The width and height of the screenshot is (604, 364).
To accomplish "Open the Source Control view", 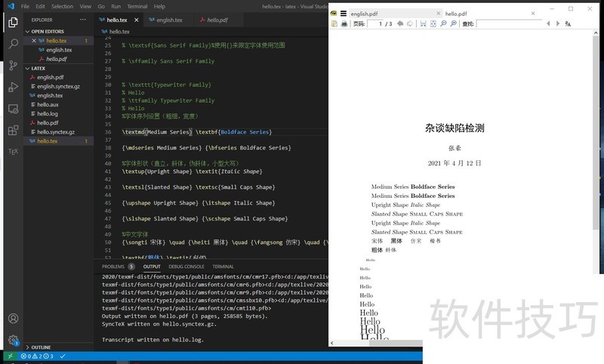I will point(13,66).
